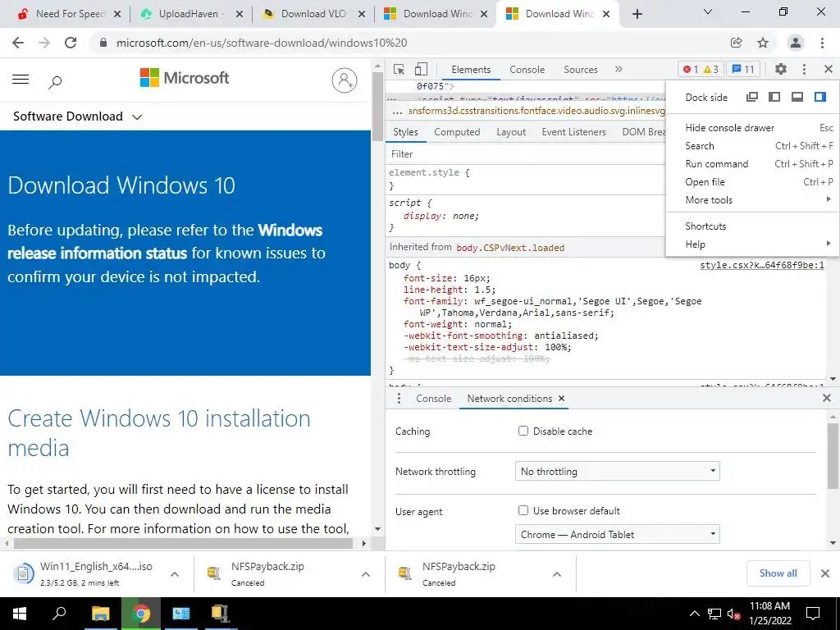This screenshot has height=630, width=840.
Task: Switch to the Need For Speed browser tab
Action: pos(69,15)
